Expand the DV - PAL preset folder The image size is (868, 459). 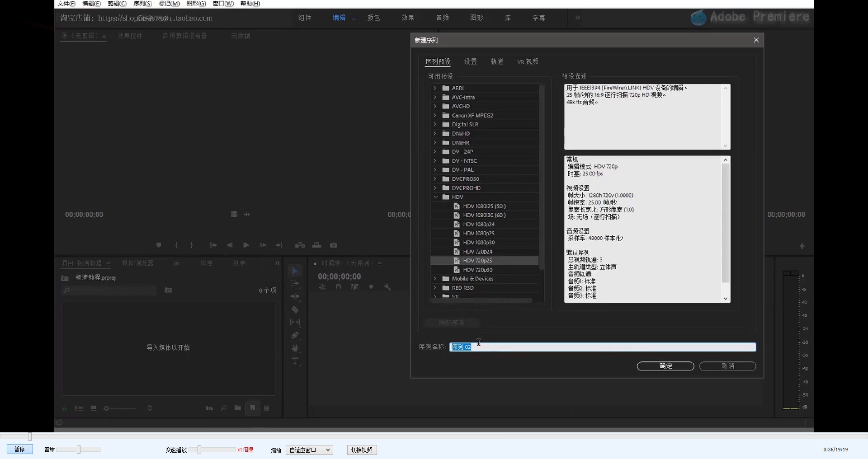tap(435, 170)
